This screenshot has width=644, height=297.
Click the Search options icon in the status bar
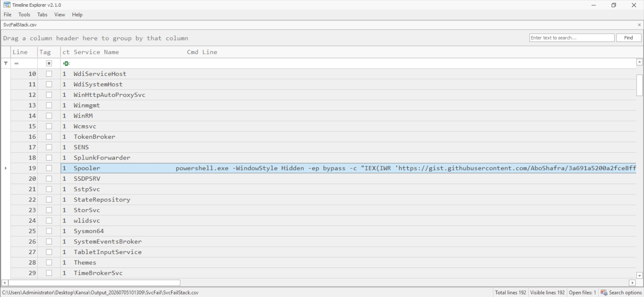[x=604, y=292]
